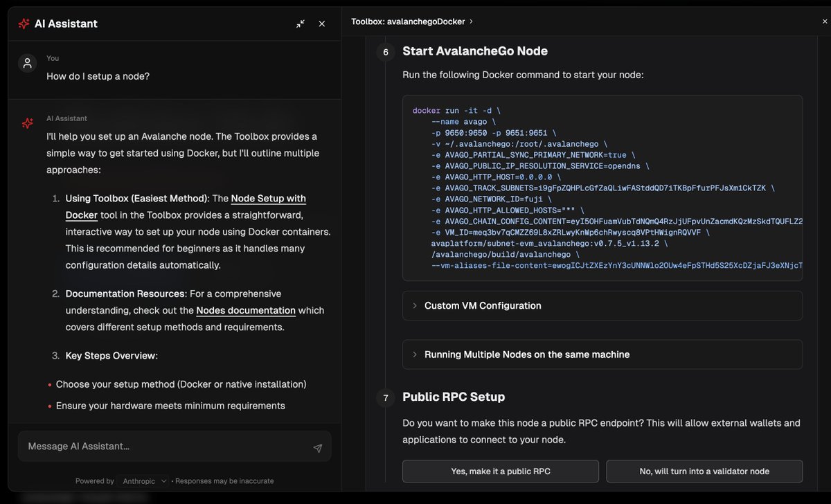Click the 'Start AvalancheGo Node' heading
This screenshot has height=504, width=831.
[475, 51]
